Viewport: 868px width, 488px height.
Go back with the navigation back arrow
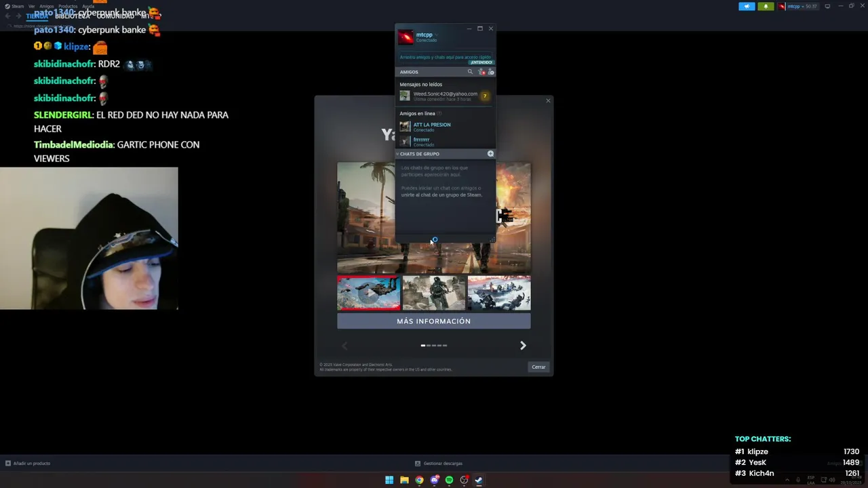tap(8, 16)
